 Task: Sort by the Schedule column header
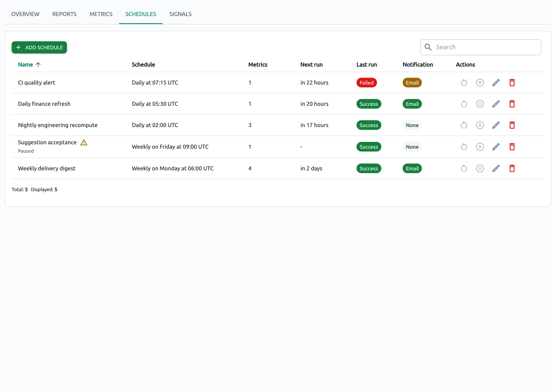(143, 65)
